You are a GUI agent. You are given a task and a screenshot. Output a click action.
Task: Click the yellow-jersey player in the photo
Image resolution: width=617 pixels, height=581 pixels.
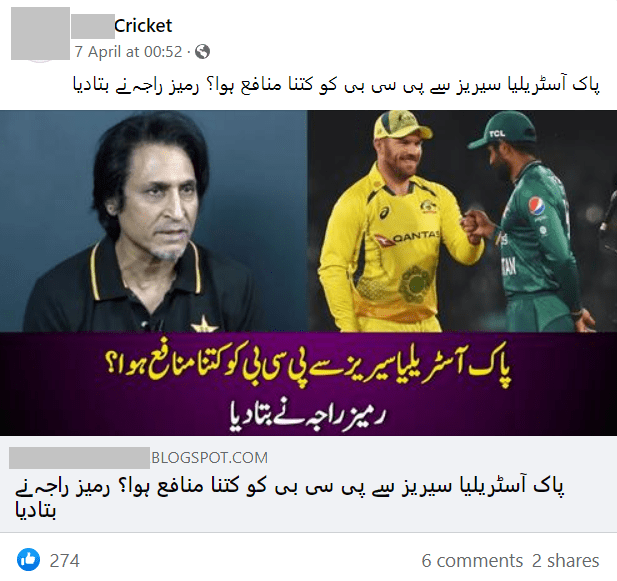[397, 224]
